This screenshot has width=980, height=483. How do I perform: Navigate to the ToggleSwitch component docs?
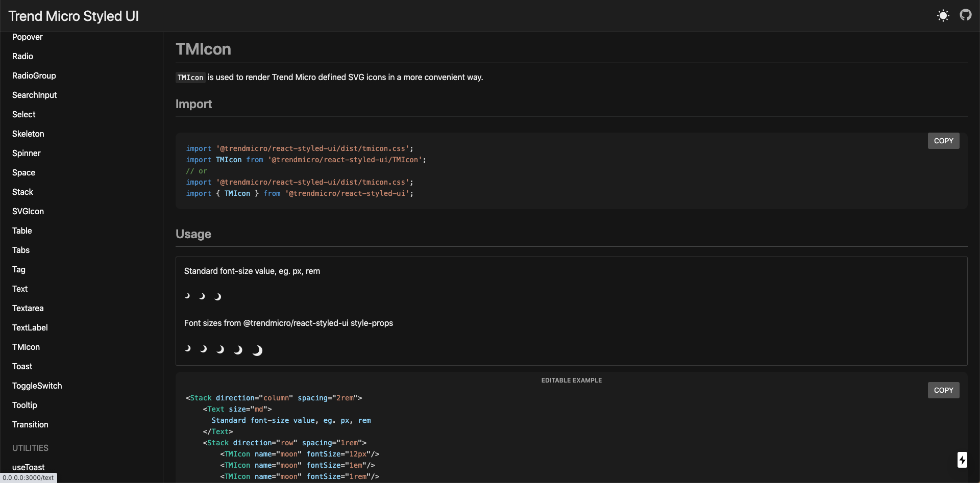pyautogui.click(x=37, y=386)
